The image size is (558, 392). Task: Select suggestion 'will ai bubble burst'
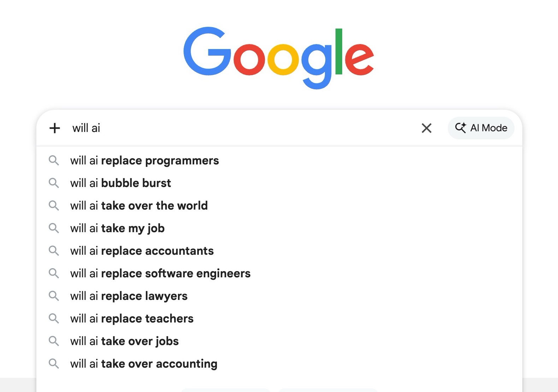click(x=121, y=183)
